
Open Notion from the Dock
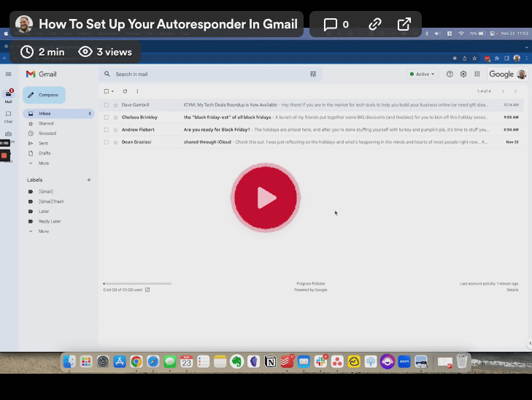pyautogui.click(x=270, y=361)
